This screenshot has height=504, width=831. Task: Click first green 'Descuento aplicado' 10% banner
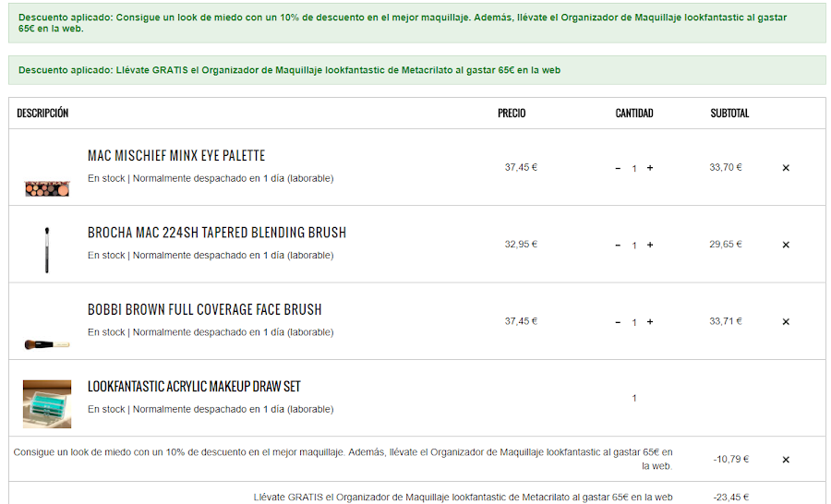point(417,23)
